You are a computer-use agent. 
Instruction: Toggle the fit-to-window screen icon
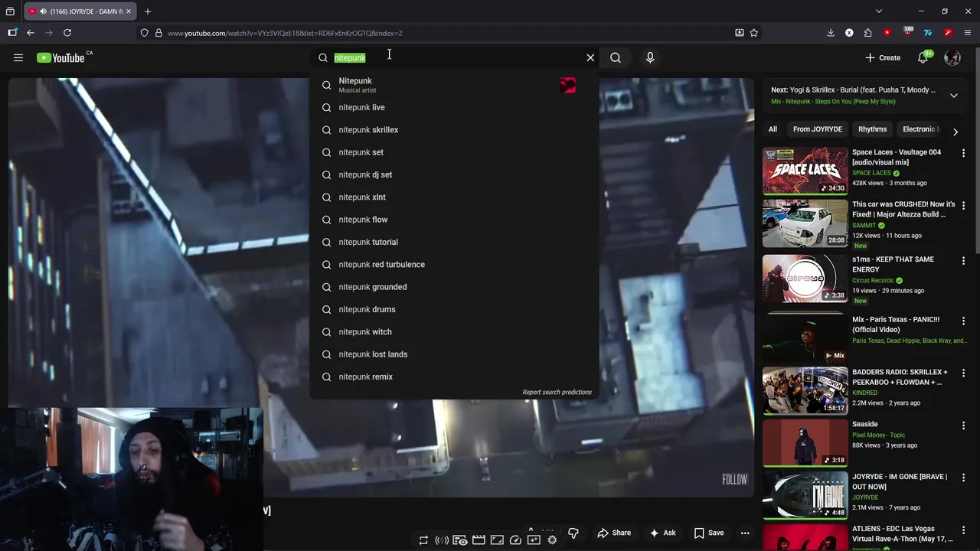click(497, 540)
